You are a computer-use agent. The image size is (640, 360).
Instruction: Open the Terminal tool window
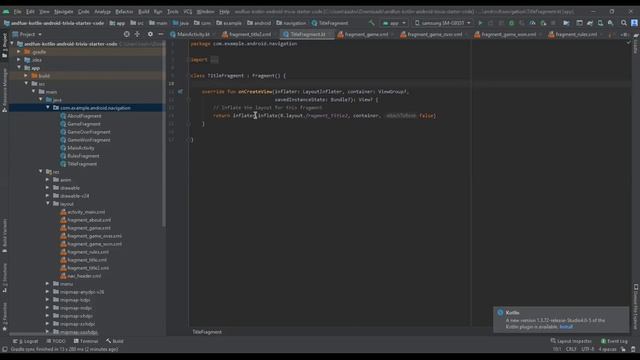pyautogui.click(x=86, y=341)
